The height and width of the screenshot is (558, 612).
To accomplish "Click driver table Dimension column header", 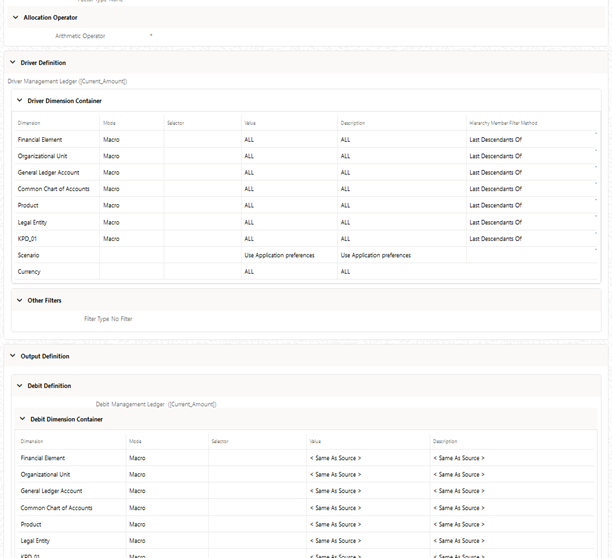I will point(29,123).
